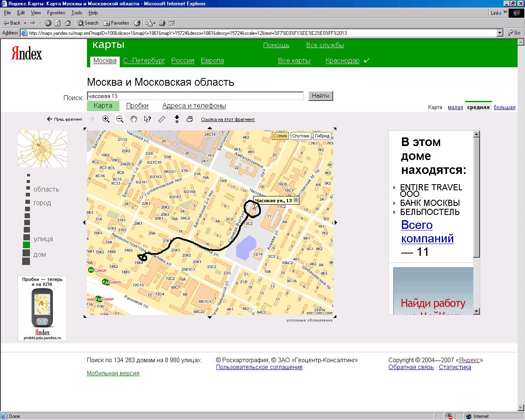
Task: Select the Схема map mode
Action: [x=280, y=136]
